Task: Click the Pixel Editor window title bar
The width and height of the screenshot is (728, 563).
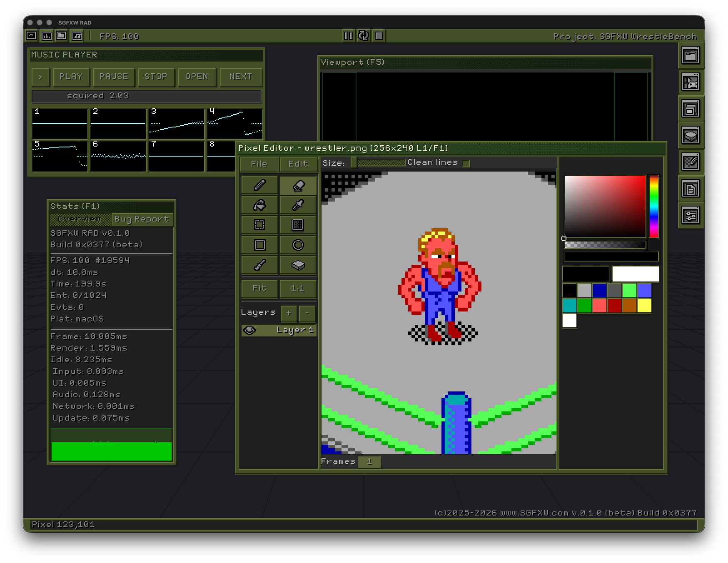Action: 451,148
